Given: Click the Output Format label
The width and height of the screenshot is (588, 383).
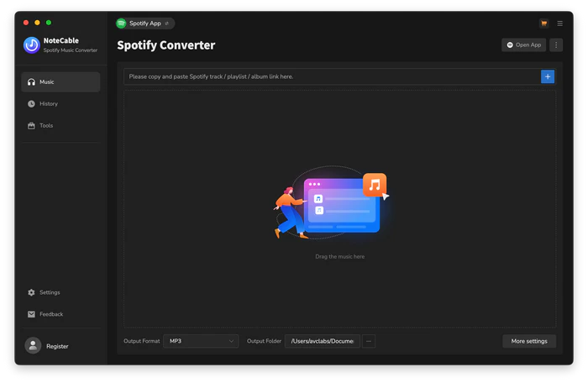Looking at the screenshot, I should click(x=142, y=341).
